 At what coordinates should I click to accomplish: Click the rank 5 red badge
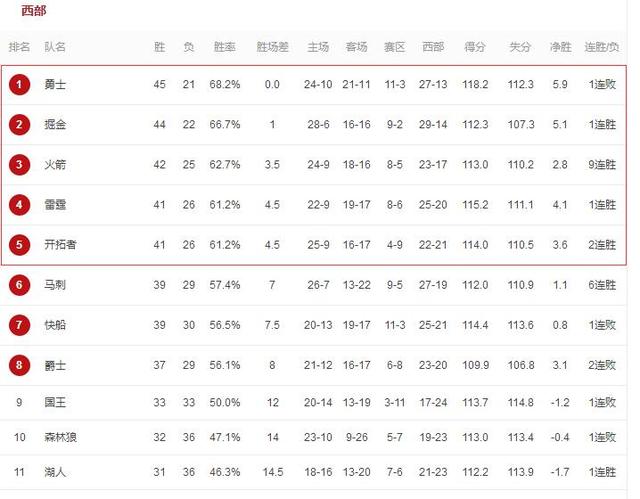click(x=19, y=245)
